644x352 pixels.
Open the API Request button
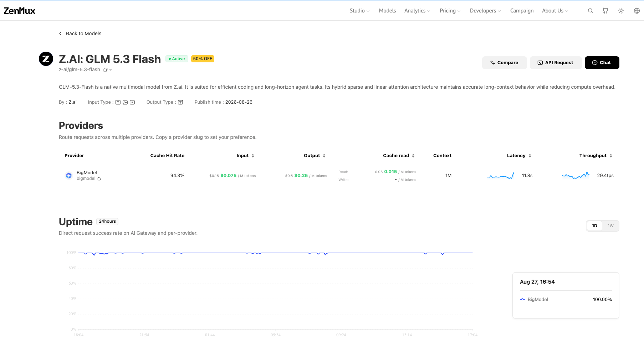click(x=556, y=63)
